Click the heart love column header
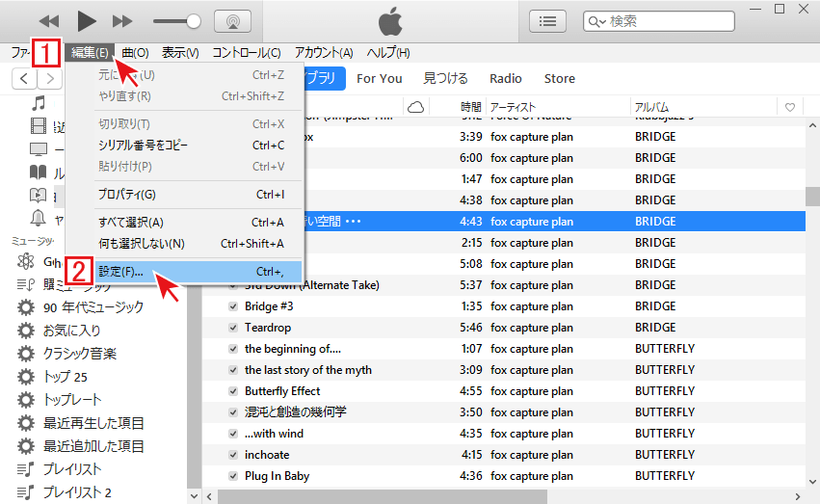This screenshot has height=504, width=820. 790,107
